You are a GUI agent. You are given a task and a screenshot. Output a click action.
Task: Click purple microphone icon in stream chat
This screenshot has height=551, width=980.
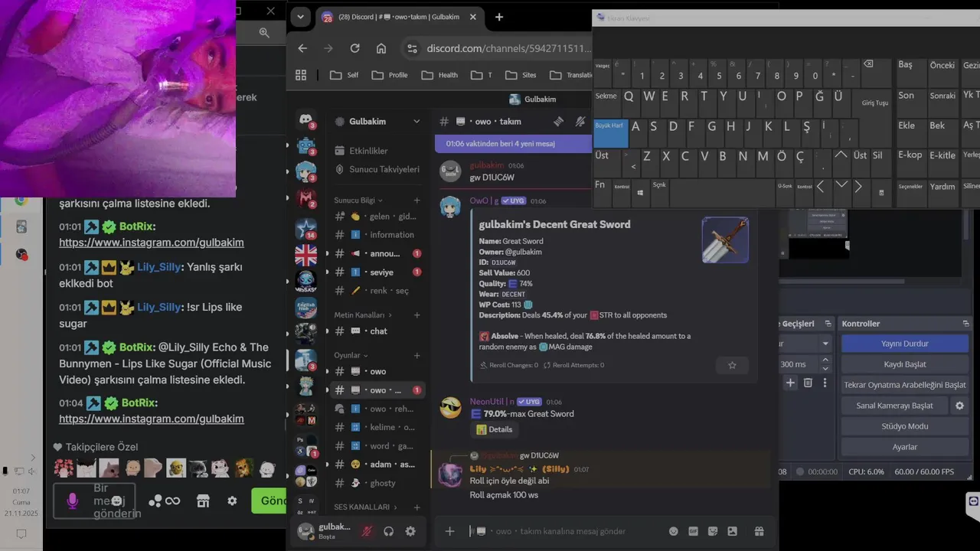pos(72,500)
